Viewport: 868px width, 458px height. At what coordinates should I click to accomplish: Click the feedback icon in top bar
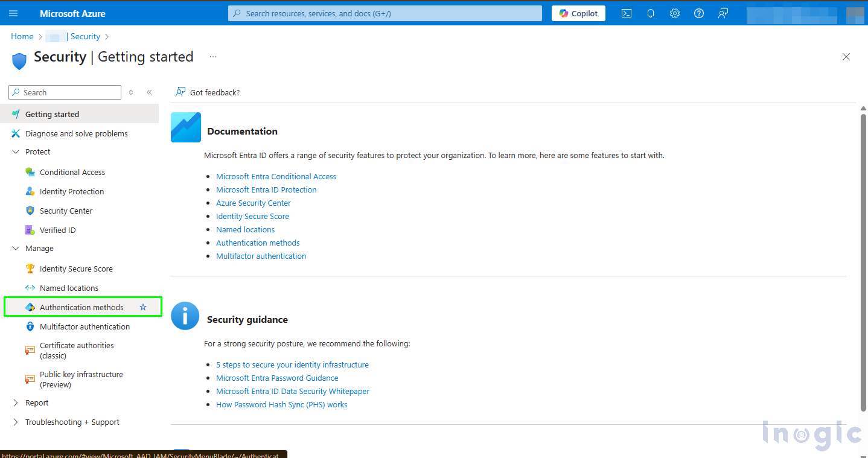pos(723,13)
